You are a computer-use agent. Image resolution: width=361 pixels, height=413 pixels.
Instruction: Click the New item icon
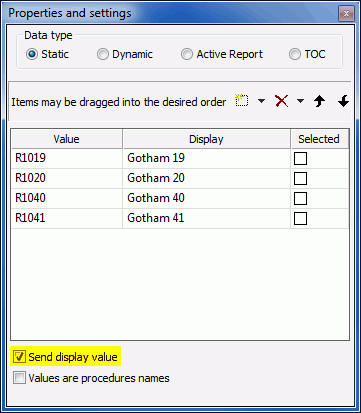point(242,100)
